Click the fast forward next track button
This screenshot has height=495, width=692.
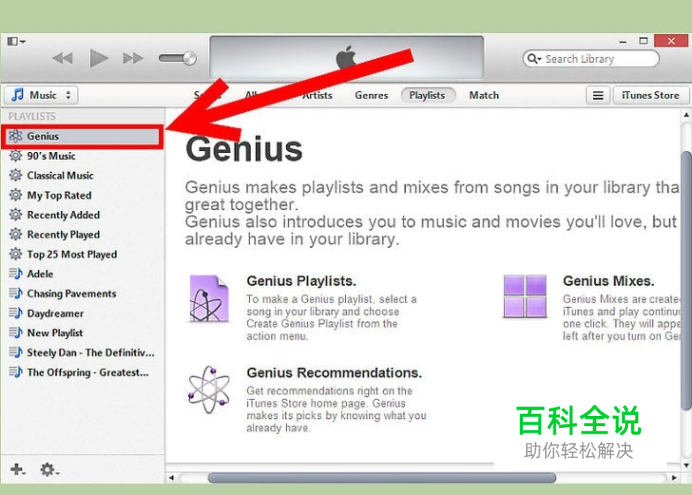click(x=133, y=58)
